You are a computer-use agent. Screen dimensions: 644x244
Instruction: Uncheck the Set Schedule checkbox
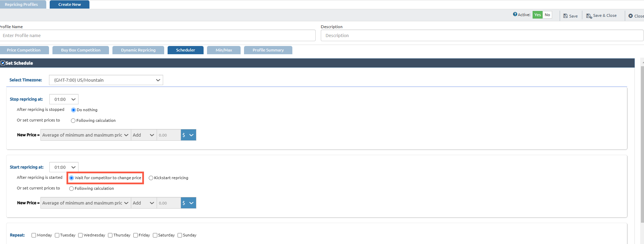3,63
